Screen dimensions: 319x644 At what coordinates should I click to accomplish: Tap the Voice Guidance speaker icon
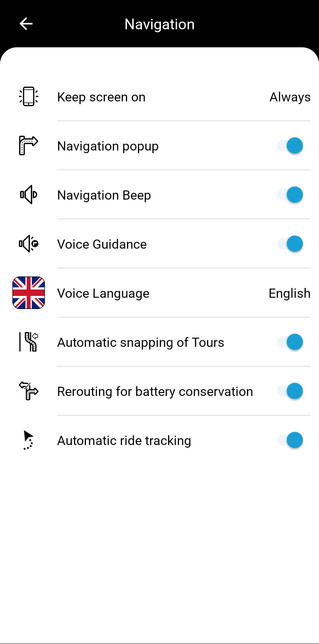29,244
